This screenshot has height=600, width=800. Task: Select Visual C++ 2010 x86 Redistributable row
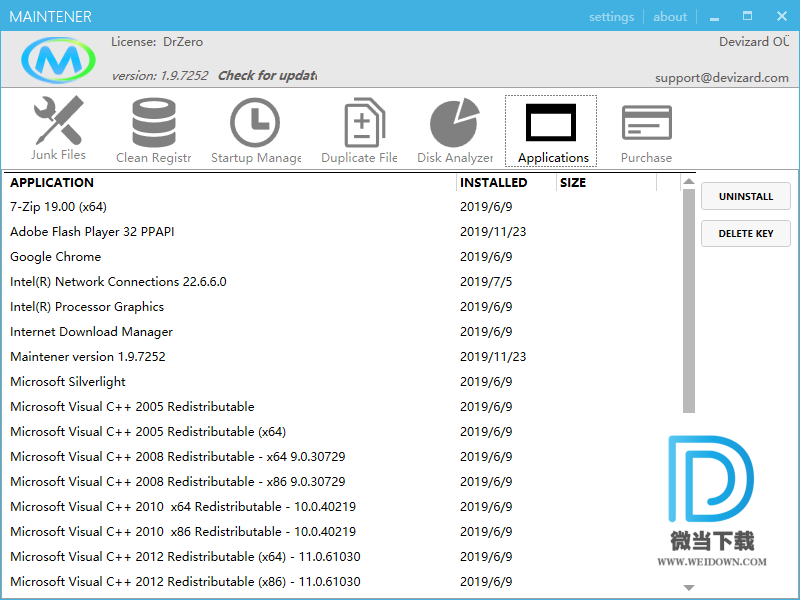tap(342, 532)
